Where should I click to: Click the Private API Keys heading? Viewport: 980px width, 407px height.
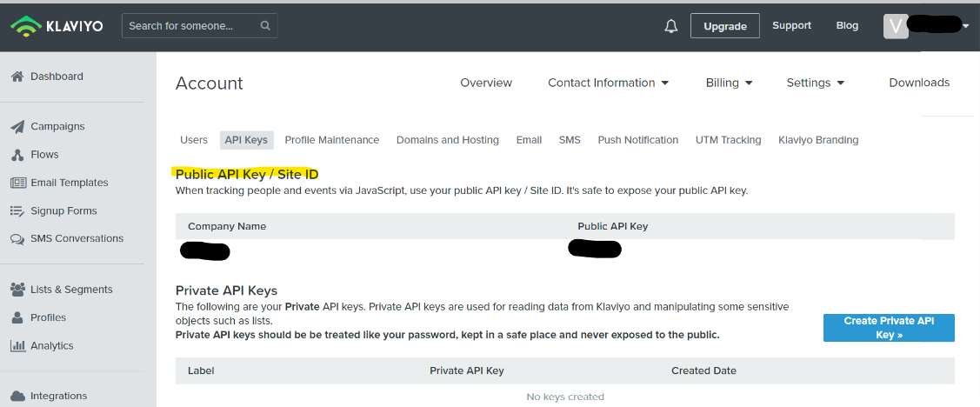226,290
